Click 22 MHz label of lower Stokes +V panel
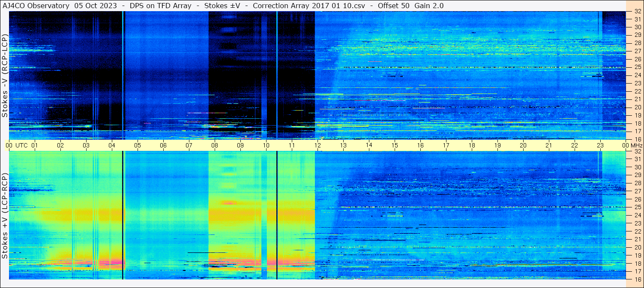The width and height of the screenshot is (644, 288). tap(637, 231)
